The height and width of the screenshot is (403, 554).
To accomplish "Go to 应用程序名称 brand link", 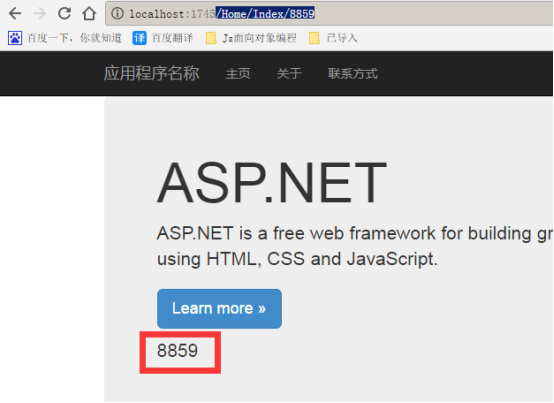I will click(x=152, y=73).
